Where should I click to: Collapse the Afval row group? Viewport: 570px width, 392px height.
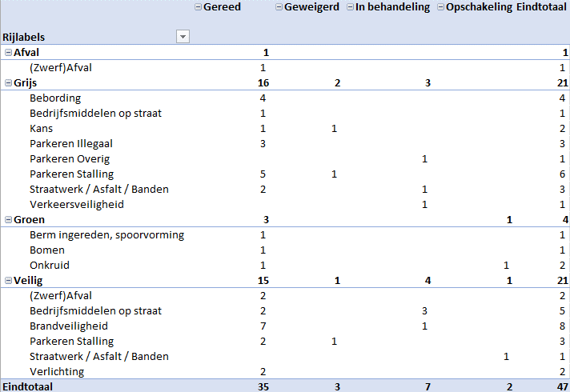click(8, 53)
